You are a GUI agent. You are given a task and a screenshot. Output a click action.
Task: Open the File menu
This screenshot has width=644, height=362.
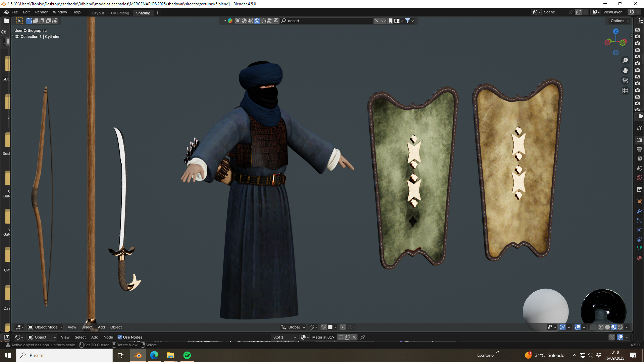click(15, 12)
